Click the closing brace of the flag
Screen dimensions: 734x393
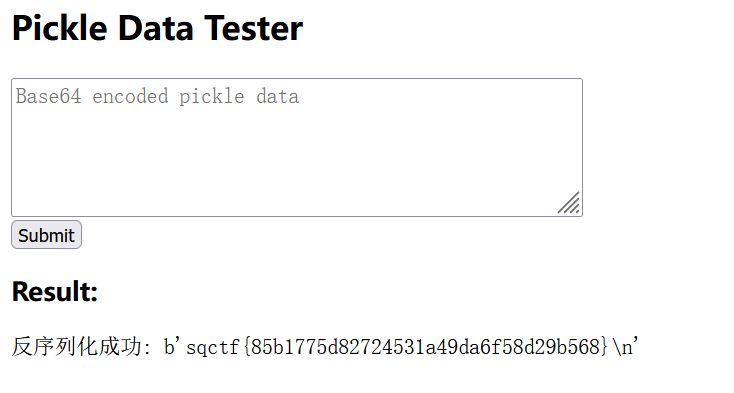pyautogui.click(x=603, y=347)
